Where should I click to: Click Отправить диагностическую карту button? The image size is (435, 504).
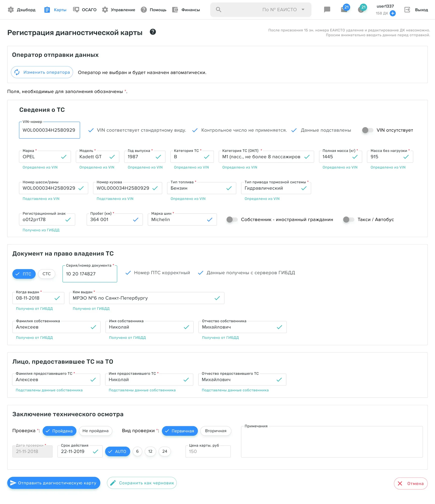pos(54,483)
